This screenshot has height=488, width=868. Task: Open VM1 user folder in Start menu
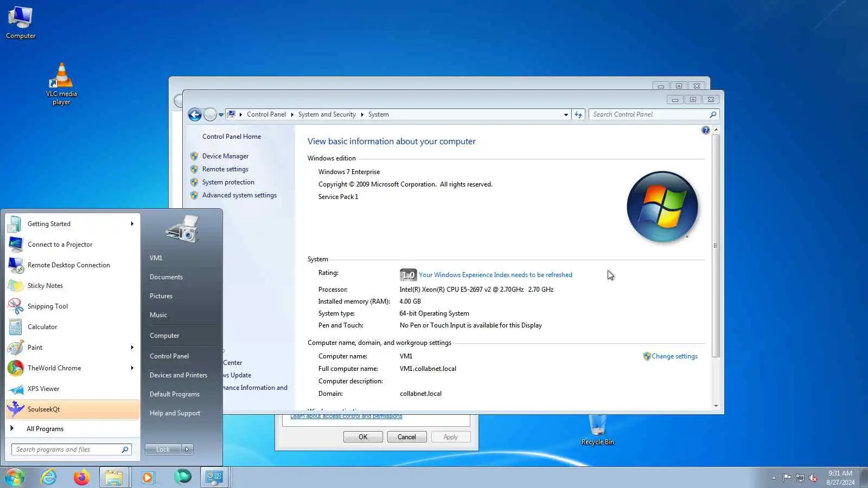click(x=156, y=258)
